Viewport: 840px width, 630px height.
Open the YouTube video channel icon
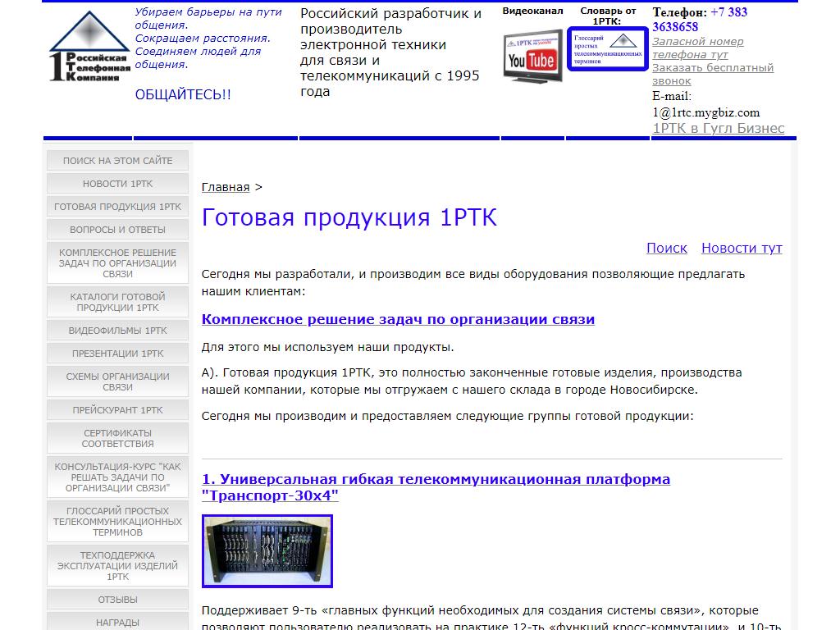click(x=532, y=56)
